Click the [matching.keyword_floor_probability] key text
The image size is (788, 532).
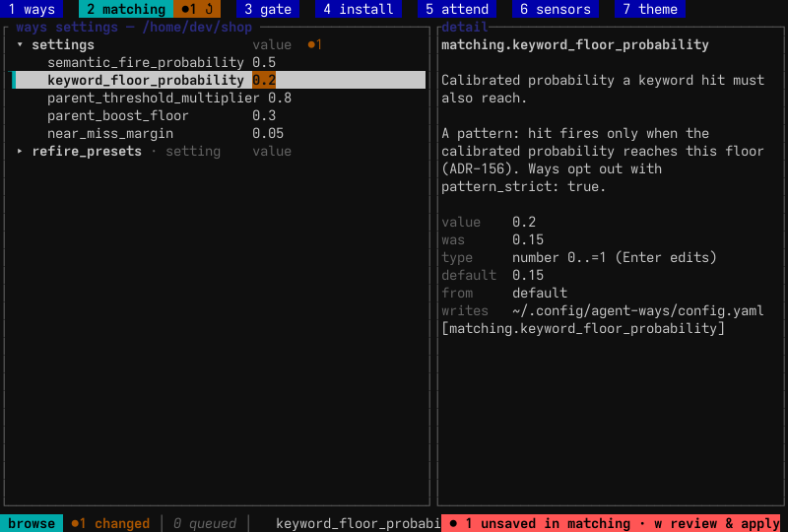click(x=583, y=328)
